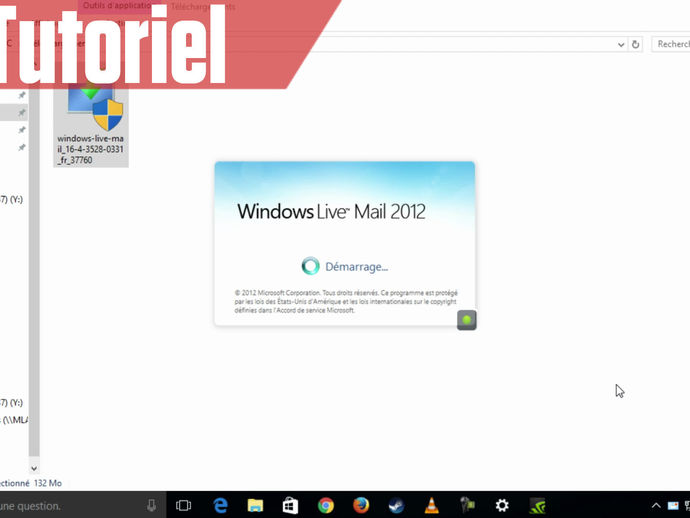Click the second pin icon in quick access
The image size is (690, 518).
22,113
